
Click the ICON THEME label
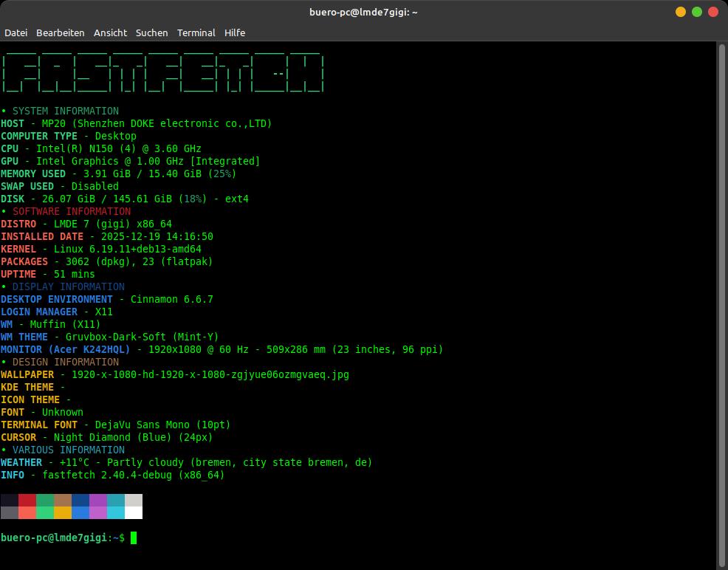(x=30, y=399)
